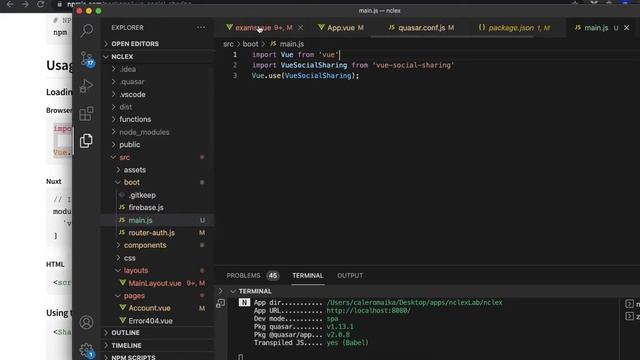Click the boot breadcrumb segment
This screenshot has width=640, height=360.
point(251,44)
